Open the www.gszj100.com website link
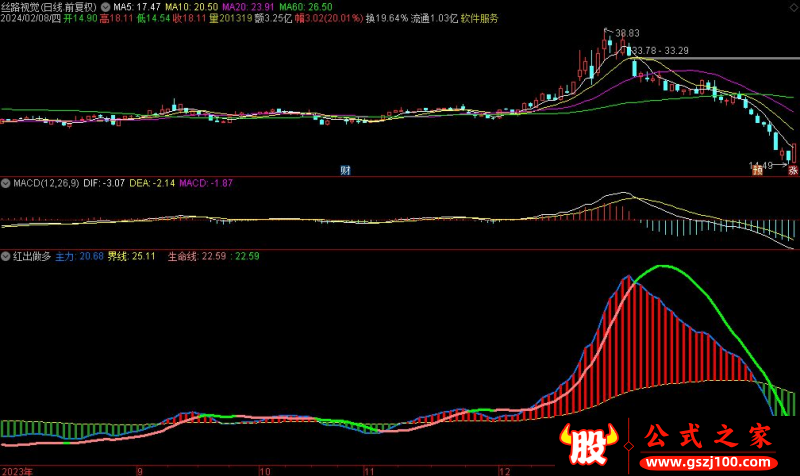The height and width of the screenshot is (476, 800). coord(708,462)
